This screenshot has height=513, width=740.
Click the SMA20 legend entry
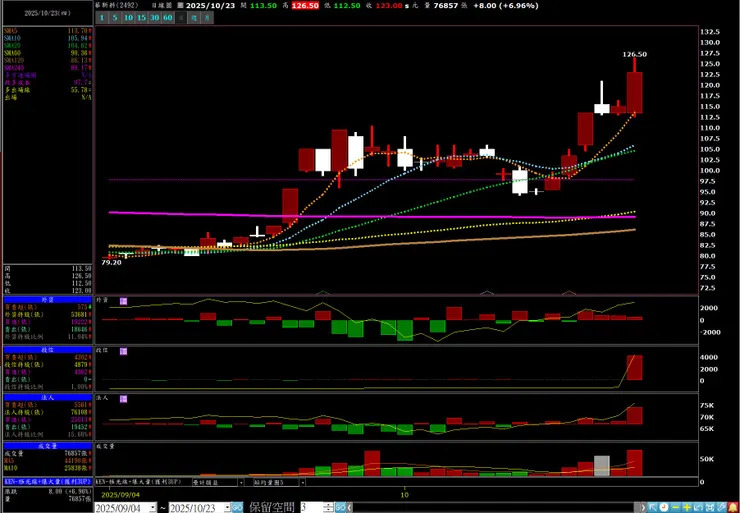(48, 45)
